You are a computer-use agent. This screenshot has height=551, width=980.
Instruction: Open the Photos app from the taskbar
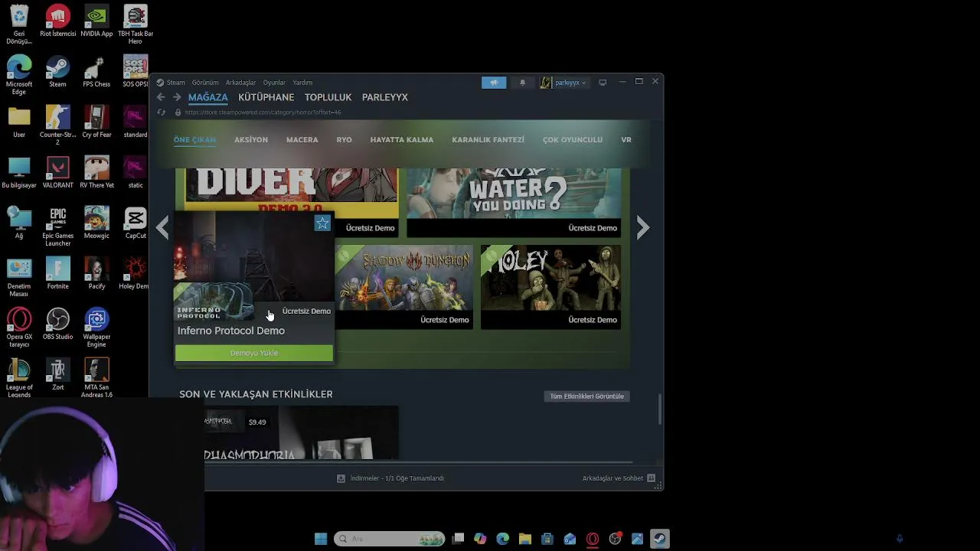tap(637, 539)
